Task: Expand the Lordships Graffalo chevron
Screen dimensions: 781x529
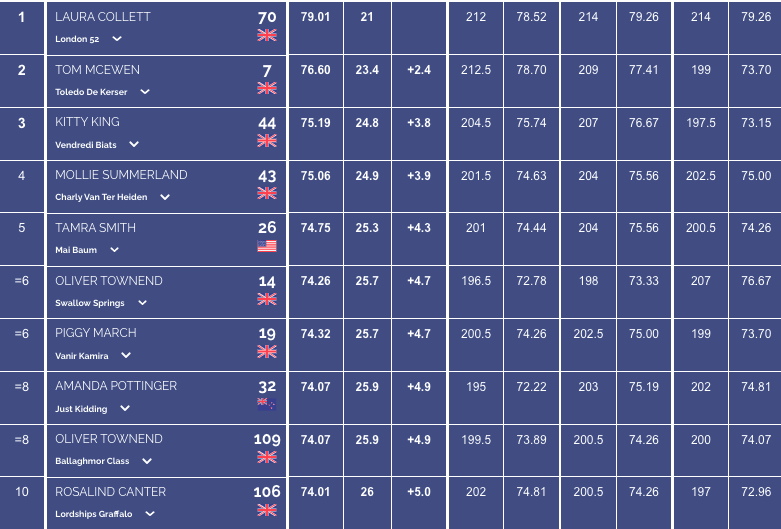Action: tap(150, 514)
